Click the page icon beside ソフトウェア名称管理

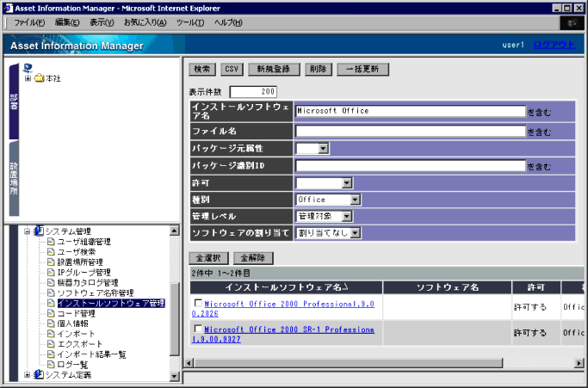pos(51,293)
